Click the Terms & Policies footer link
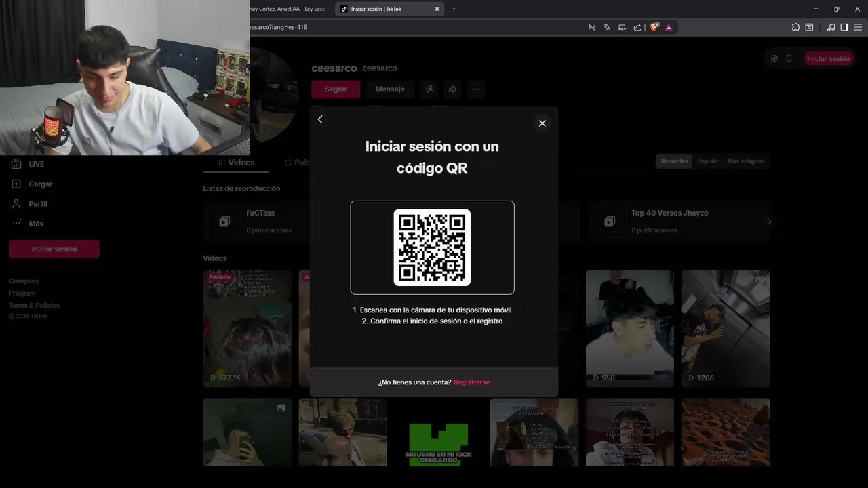 [x=34, y=305]
